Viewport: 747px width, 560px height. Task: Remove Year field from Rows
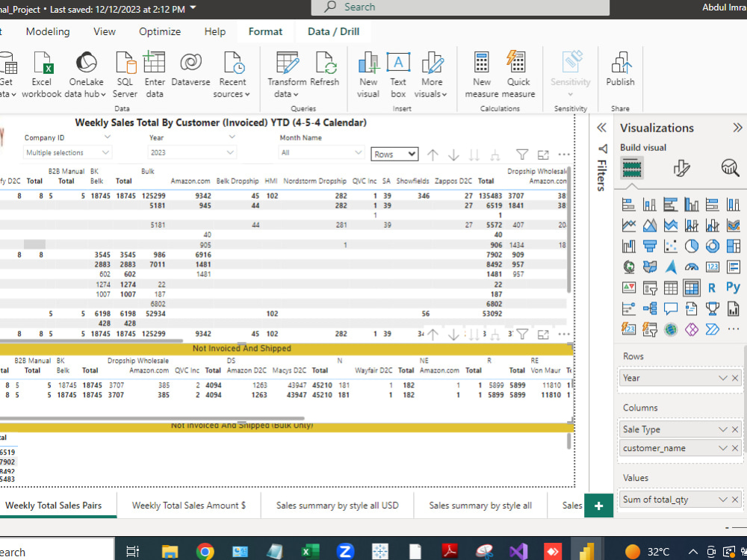[735, 378]
